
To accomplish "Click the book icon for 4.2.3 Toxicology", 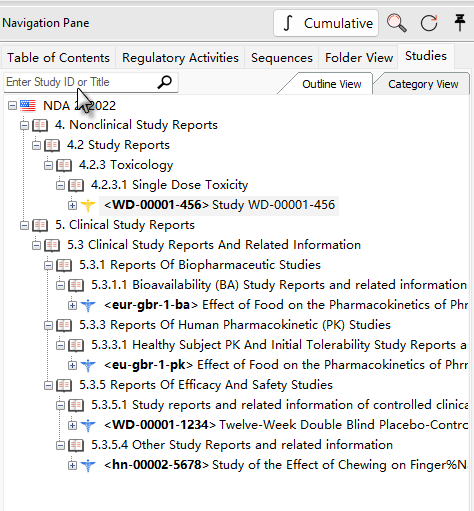I will (x=64, y=165).
